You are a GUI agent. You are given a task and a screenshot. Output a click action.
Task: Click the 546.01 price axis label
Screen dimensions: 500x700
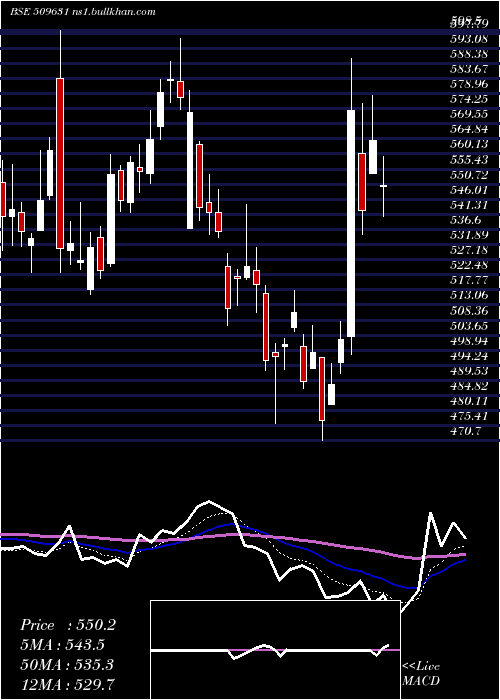[469, 190]
